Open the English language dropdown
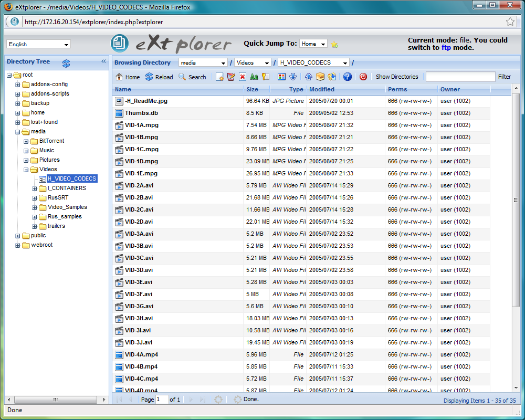Image resolution: width=525 pixels, height=420 pixels. [38, 44]
